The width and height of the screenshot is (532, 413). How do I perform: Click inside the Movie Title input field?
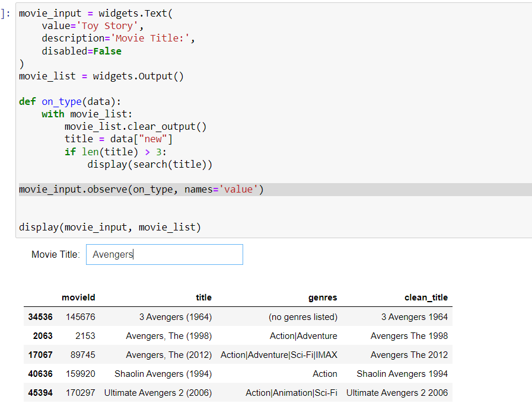[163, 254]
